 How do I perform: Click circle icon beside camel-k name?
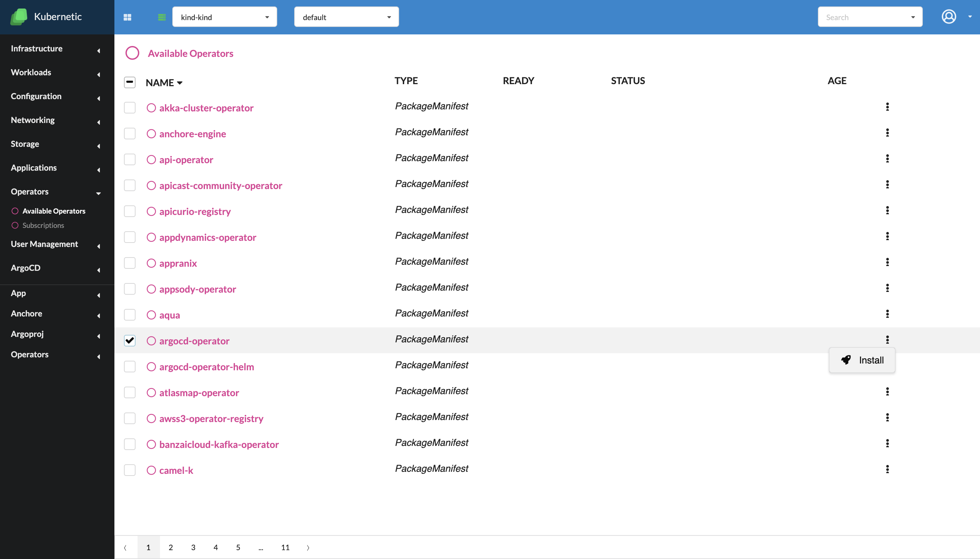coord(151,470)
